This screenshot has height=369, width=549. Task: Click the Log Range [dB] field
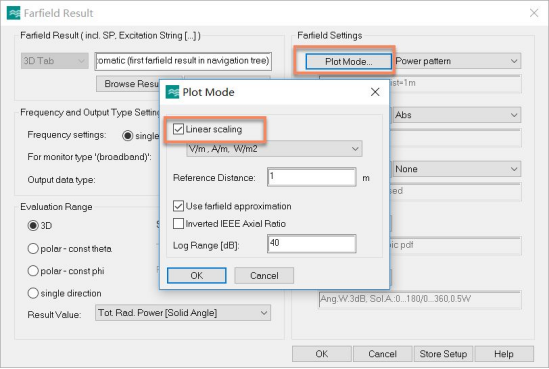[x=312, y=244]
